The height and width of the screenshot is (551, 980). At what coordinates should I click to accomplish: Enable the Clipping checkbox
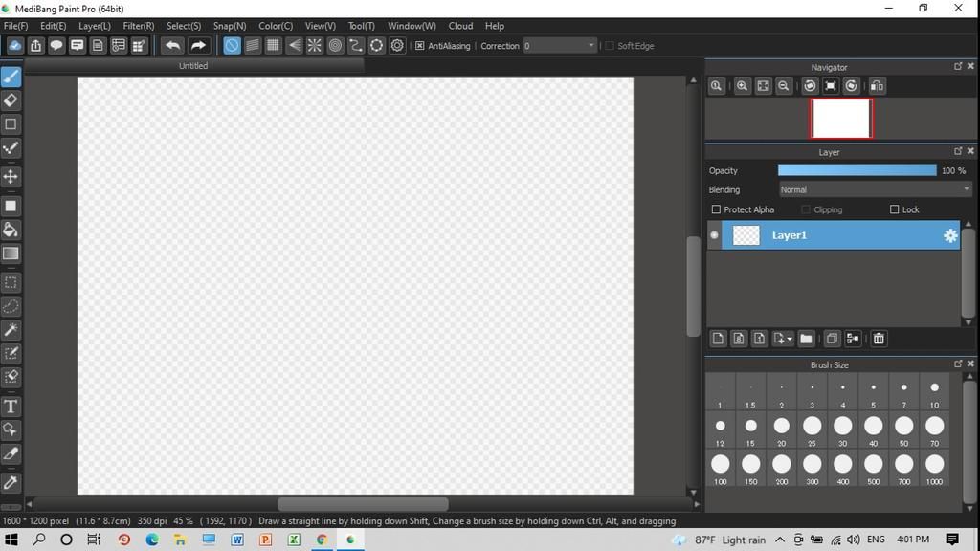click(806, 209)
